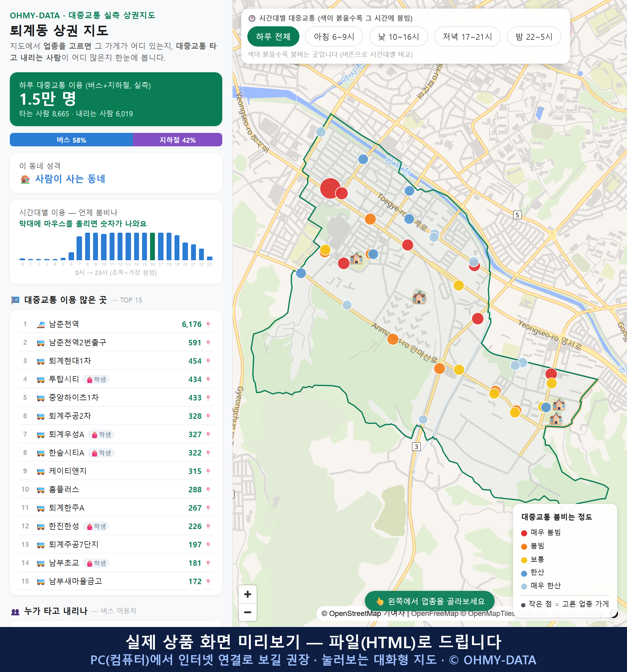This screenshot has height=672, width=627.
Task: Click the bus icon beside 남춘천역2번출구
Action: [x=40, y=343]
